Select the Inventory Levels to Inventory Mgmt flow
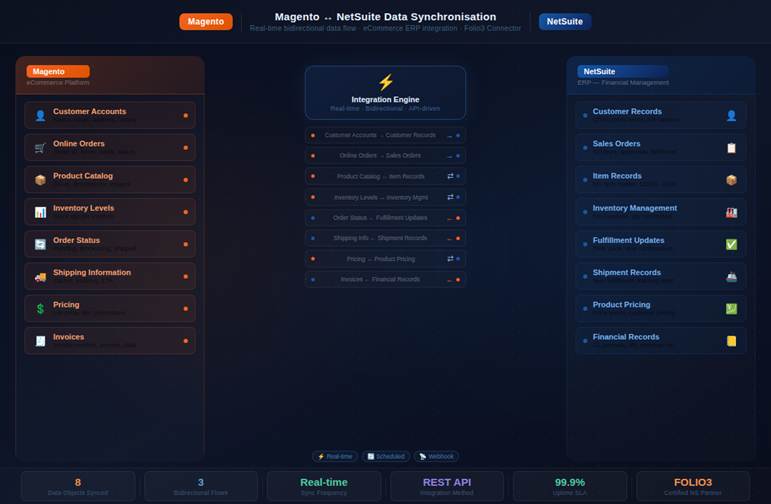Screen dimensions: 771x504 386,197
